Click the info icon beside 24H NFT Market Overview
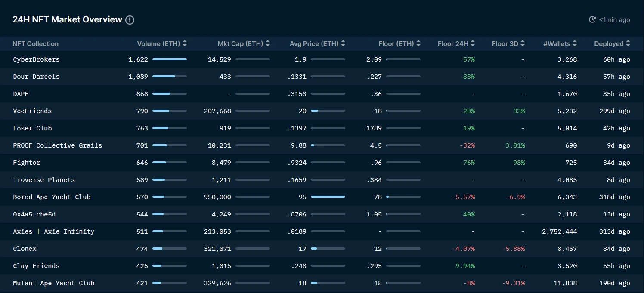644x293 pixels. 130,20
